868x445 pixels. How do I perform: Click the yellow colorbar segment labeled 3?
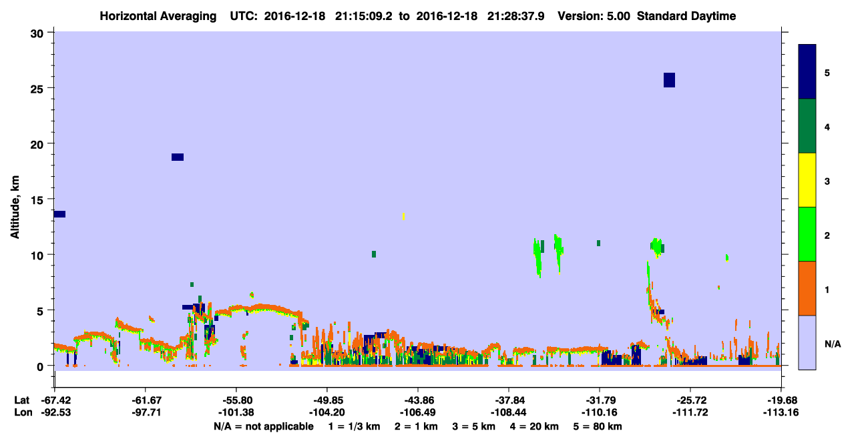807,180
